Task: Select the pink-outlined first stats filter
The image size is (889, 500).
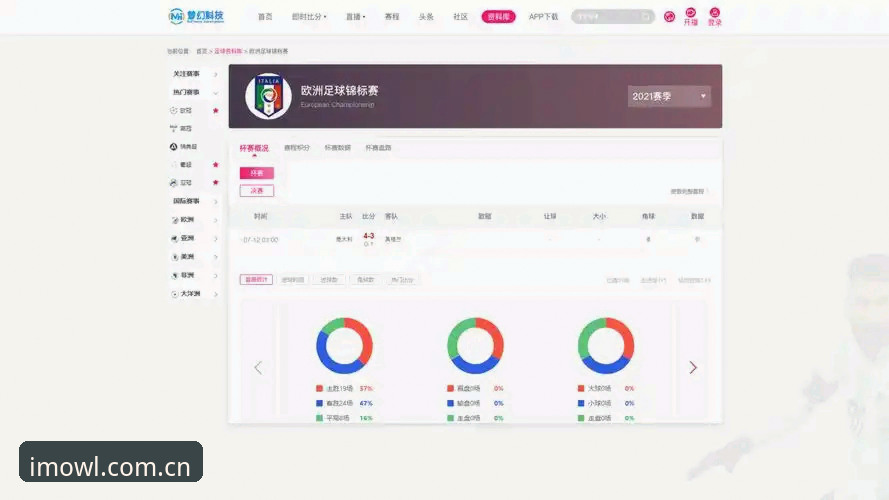Action: [256, 279]
